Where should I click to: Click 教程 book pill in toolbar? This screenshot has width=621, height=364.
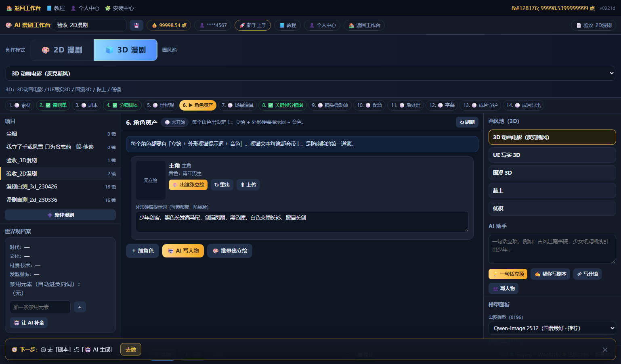[x=287, y=25]
